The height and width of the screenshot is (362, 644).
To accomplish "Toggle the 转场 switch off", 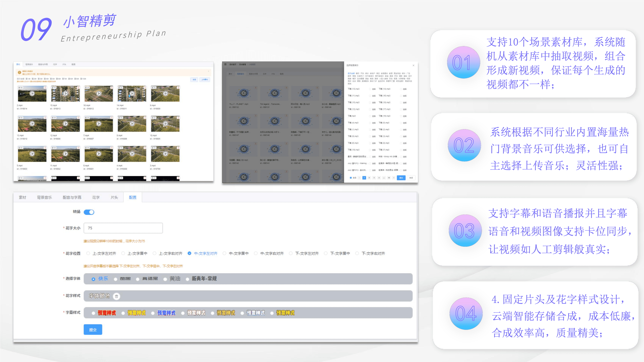I will (89, 212).
